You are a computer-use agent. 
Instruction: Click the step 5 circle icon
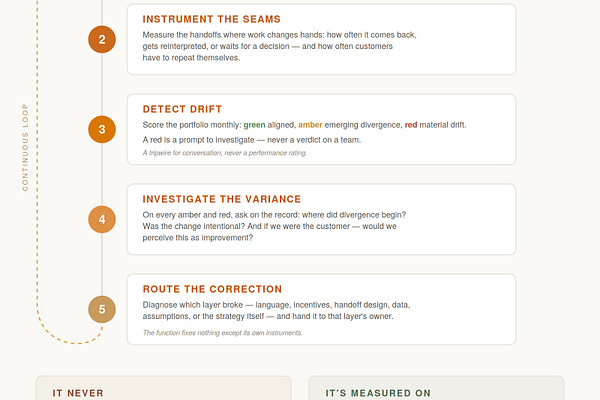click(x=102, y=309)
